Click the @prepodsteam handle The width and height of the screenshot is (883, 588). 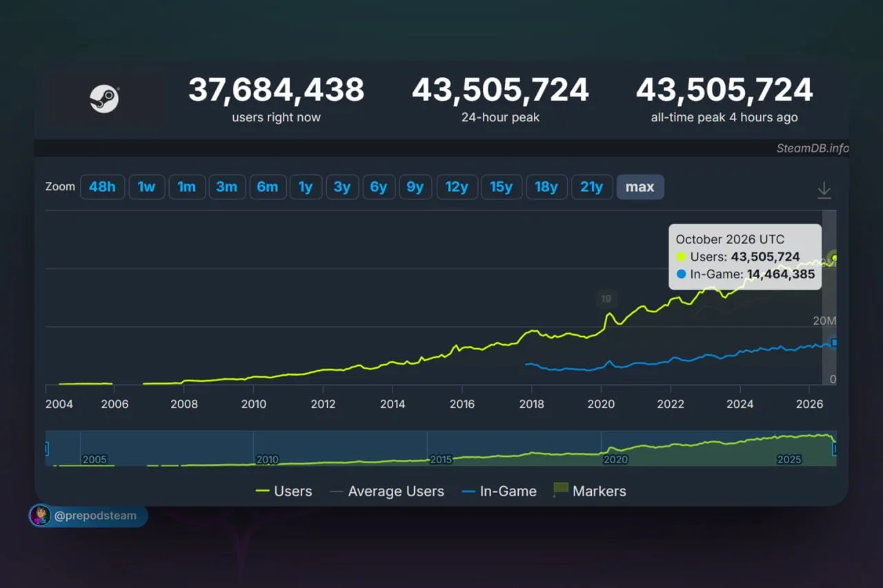point(95,516)
